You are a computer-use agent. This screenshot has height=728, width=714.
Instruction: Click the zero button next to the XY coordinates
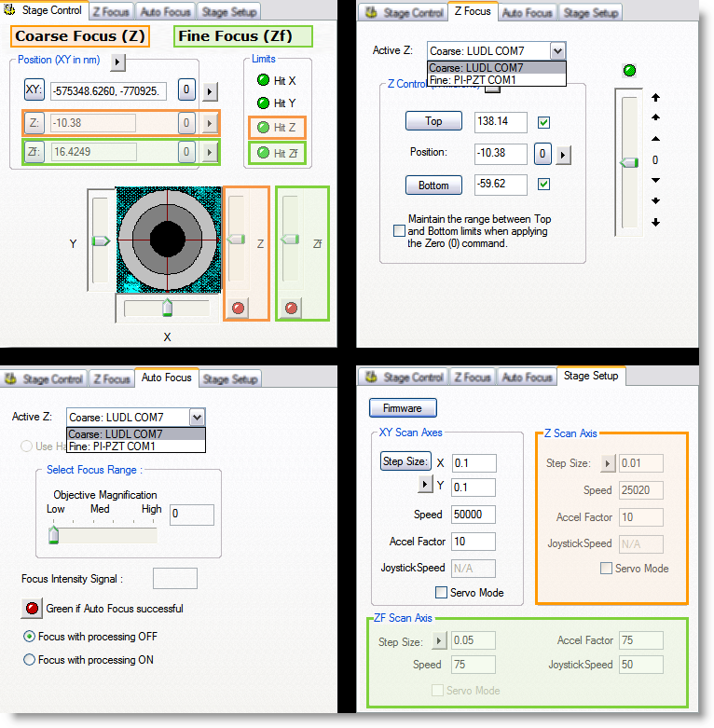click(x=186, y=90)
